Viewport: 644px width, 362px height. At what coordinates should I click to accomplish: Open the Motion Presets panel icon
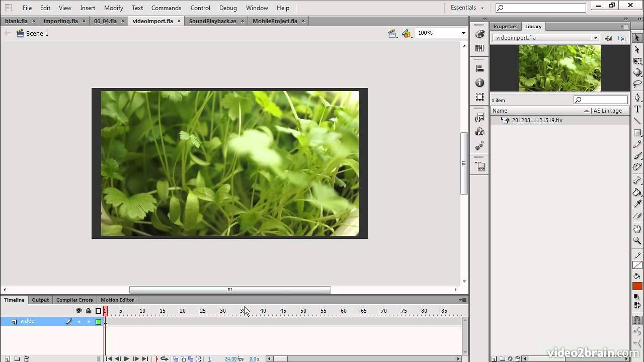click(x=480, y=146)
